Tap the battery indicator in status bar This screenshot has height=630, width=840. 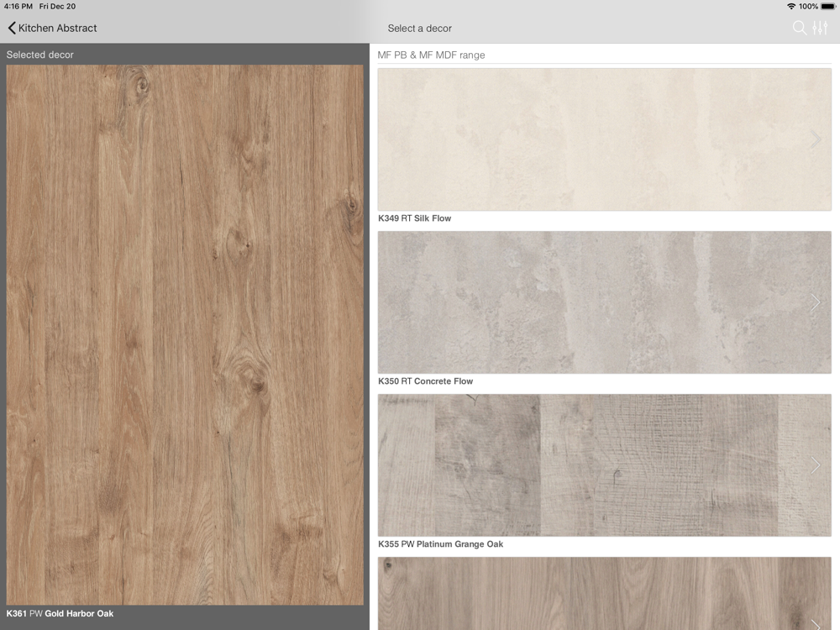[827, 7]
